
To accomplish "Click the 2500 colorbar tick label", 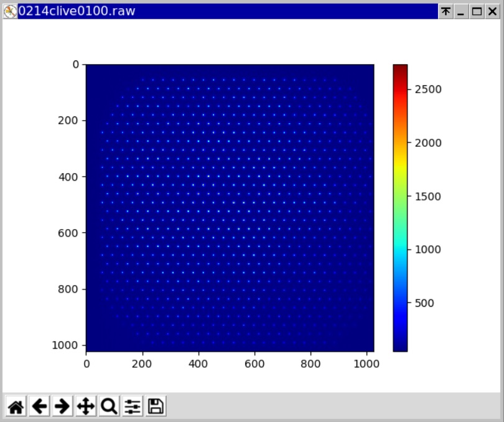I will point(428,90).
